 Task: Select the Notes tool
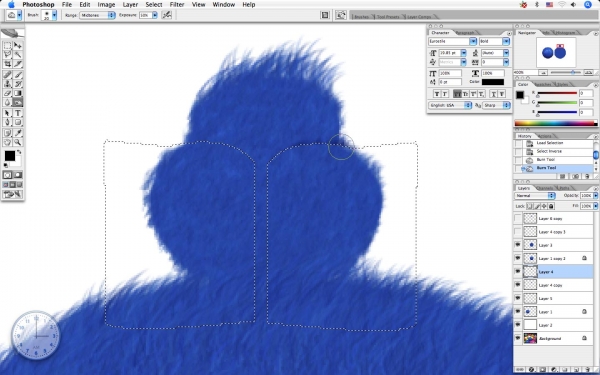8,133
